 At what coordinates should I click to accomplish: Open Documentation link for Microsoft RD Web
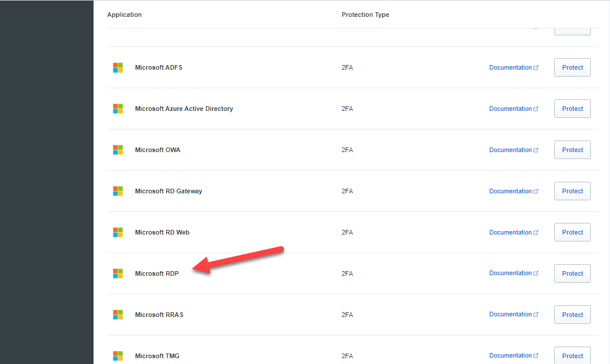[x=514, y=233]
